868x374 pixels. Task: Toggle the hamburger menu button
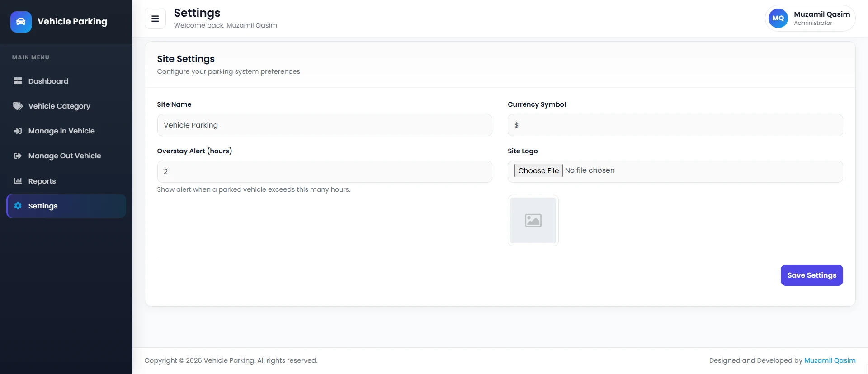pyautogui.click(x=155, y=19)
